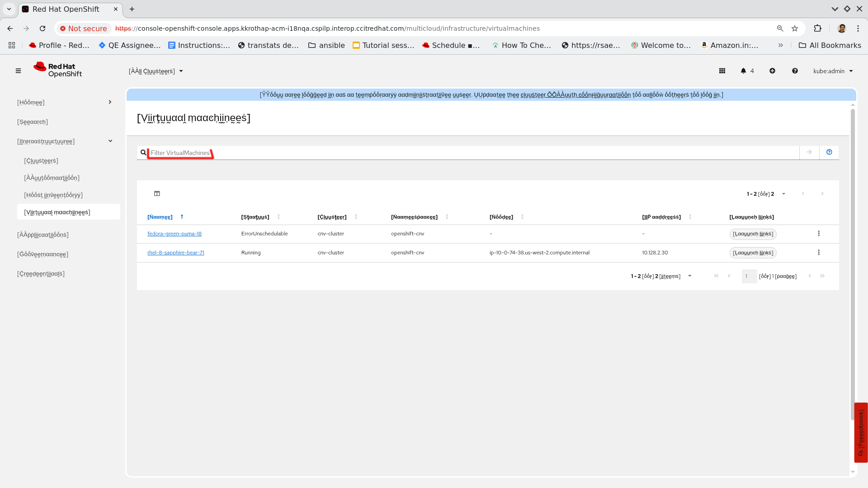Open notifications bell icon
The image size is (868, 488).
744,71
